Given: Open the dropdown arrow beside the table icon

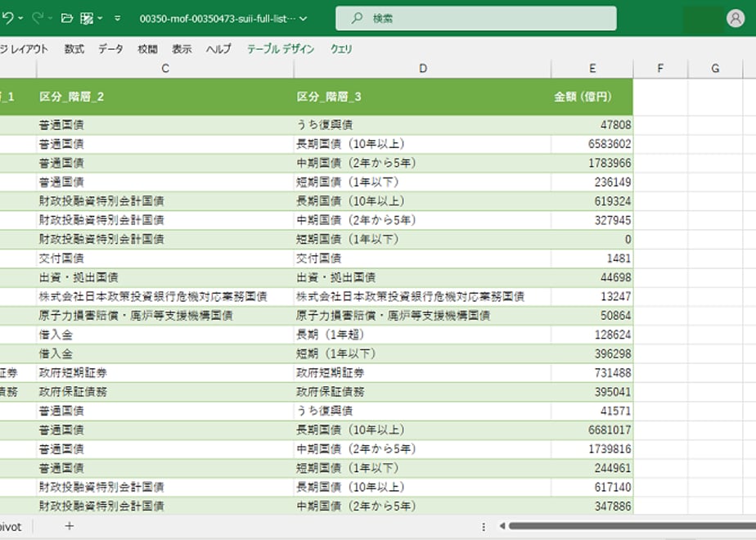Looking at the screenshot, I should pyautogui.click(x=100, y=18).
